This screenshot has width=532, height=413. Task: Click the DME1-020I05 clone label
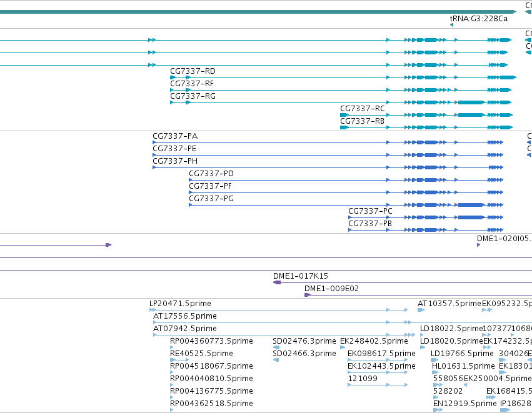coord(503,239)
